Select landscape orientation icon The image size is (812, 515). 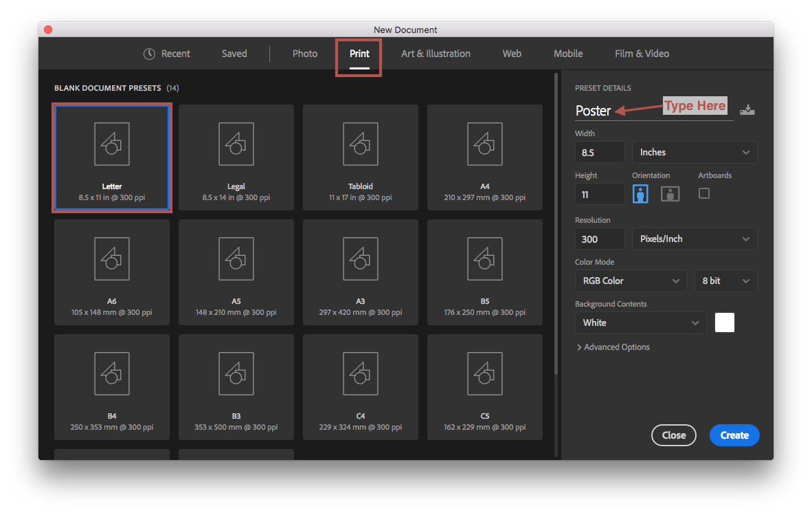(x=670, y=194)
